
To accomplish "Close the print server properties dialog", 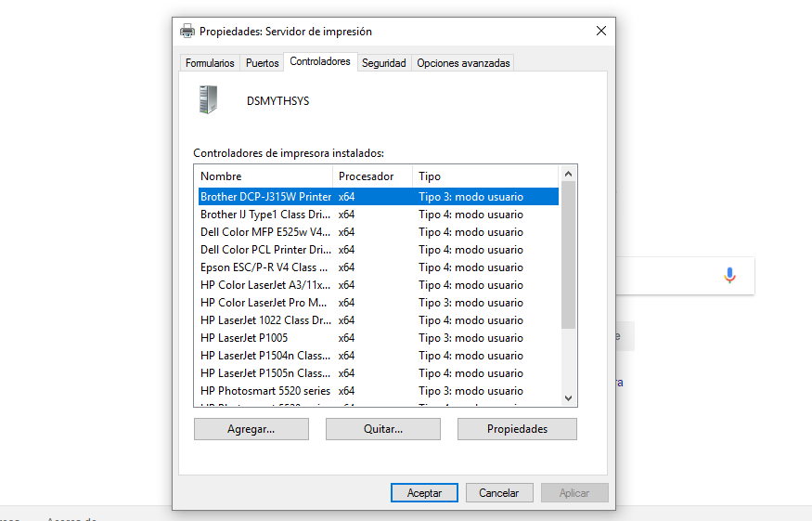I will coord(600,31).
